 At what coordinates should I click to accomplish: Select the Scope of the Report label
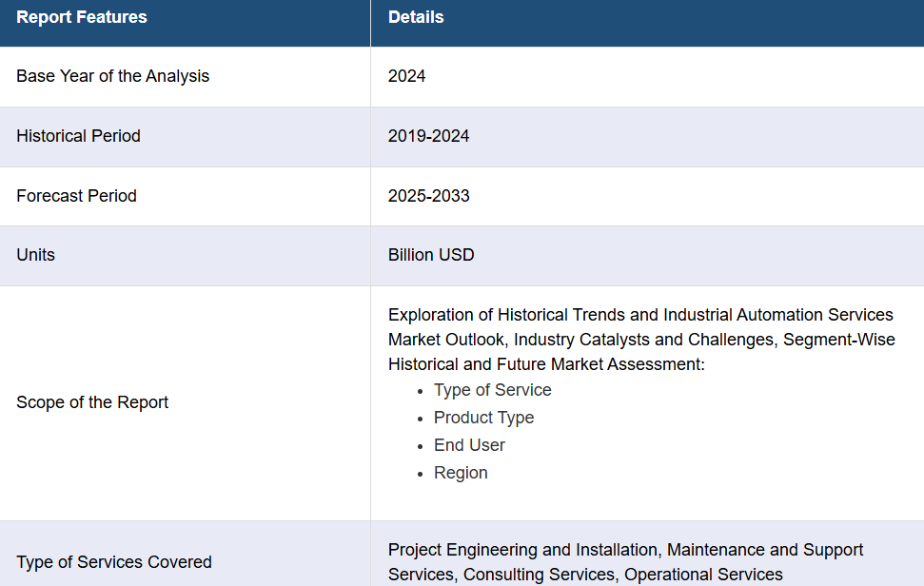92,402
